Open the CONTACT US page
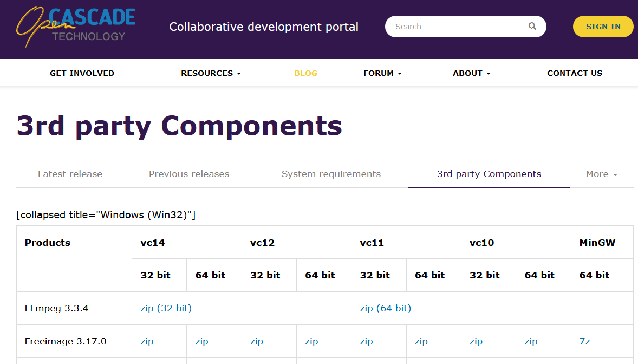 coord(574,73)
